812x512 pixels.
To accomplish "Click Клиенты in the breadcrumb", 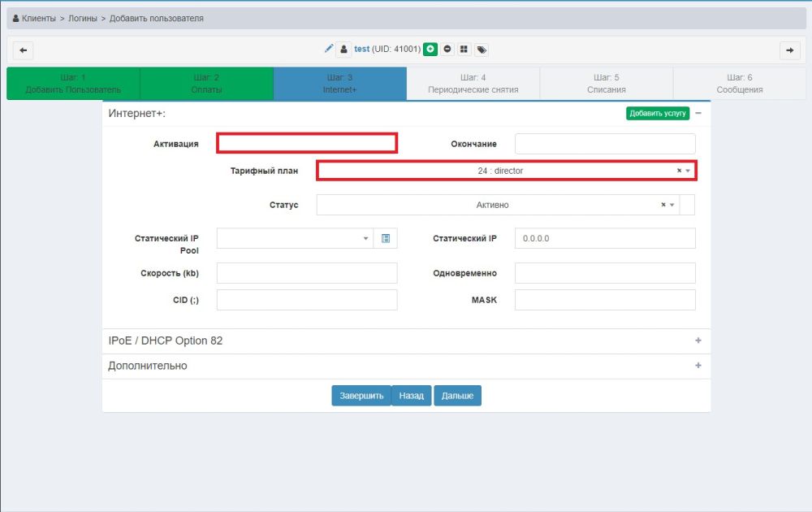I will click(x=38, y=18).
